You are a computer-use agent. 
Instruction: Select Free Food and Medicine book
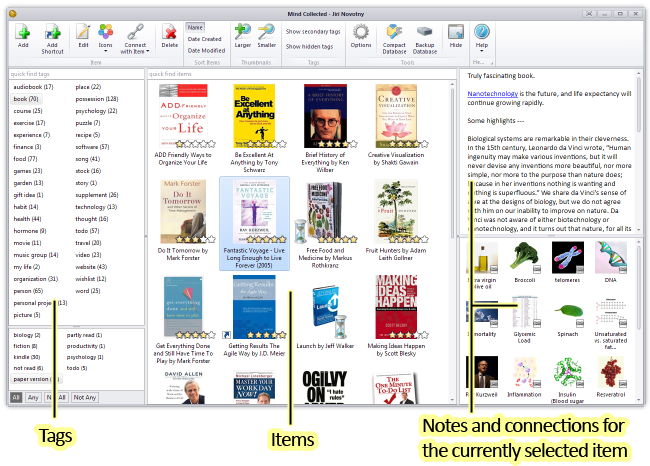[x=325, y=211]
